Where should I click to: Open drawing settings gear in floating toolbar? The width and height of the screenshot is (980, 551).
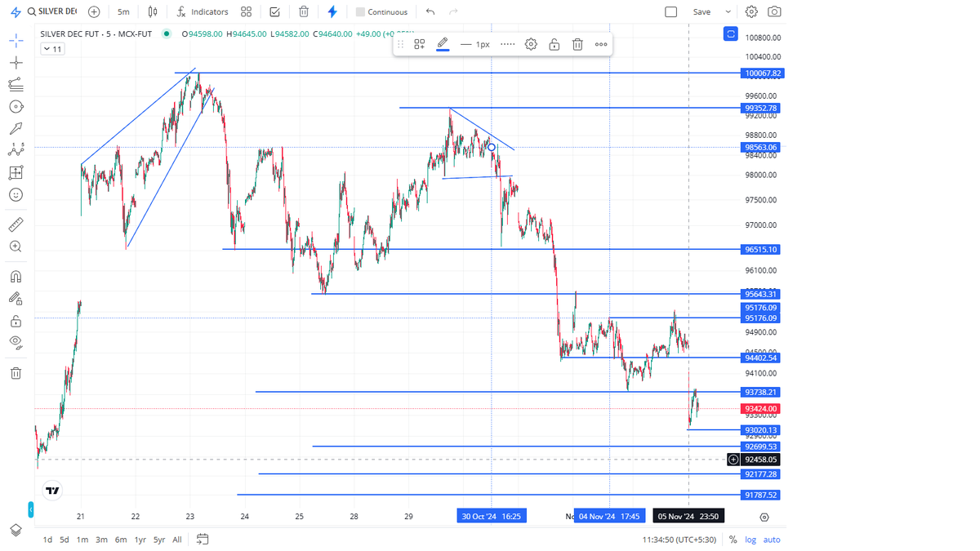tap(531, 44)
